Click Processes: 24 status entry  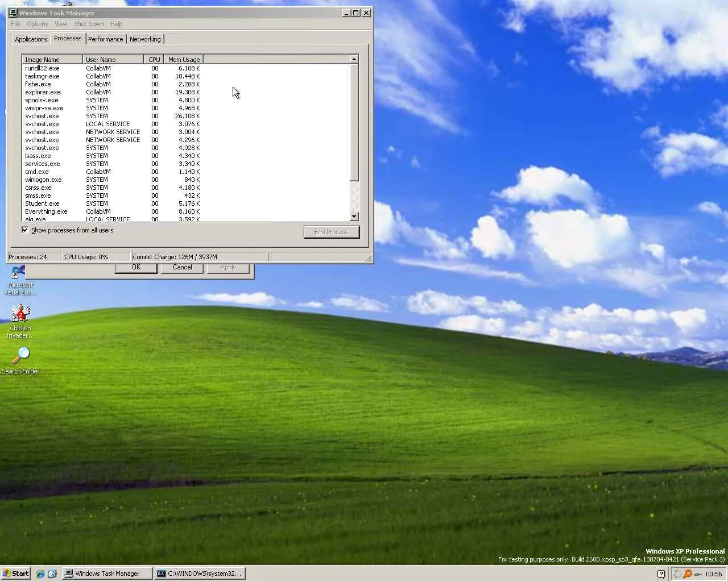pos(34,257)
